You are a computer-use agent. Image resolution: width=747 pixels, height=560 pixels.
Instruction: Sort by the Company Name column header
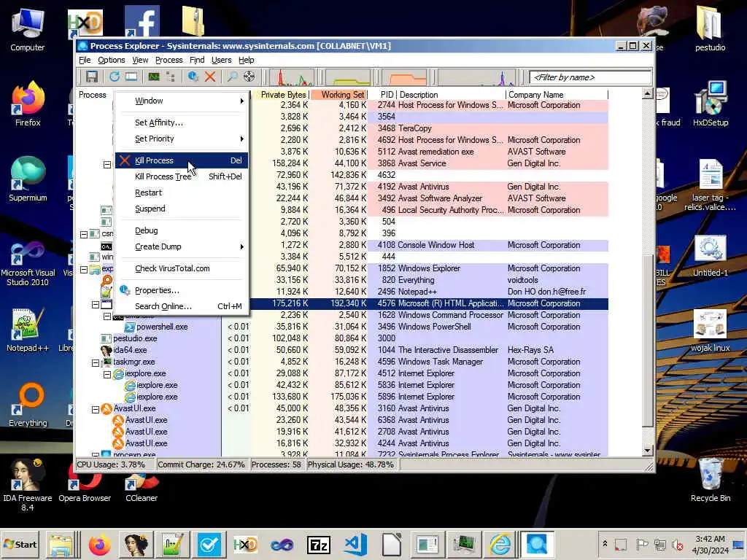(557, 95)
